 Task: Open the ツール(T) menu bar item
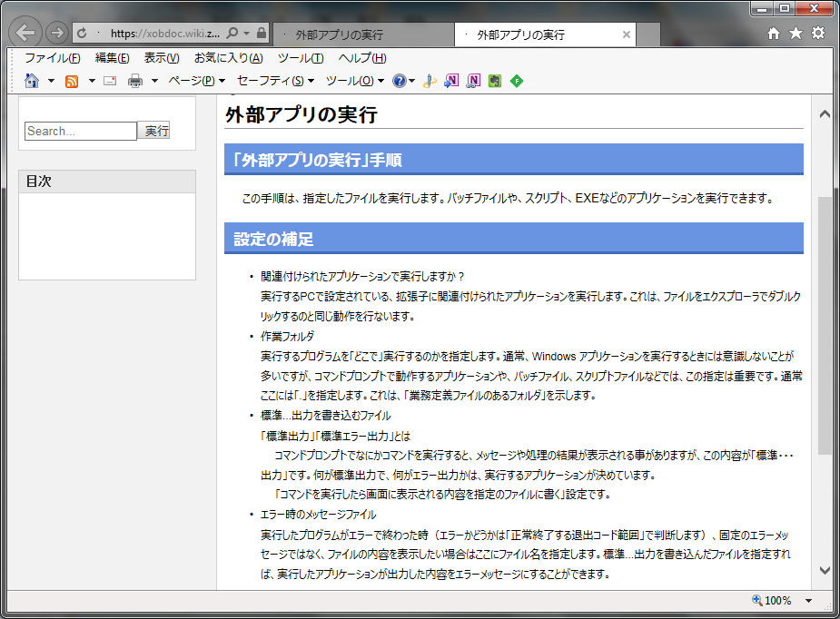301,58
